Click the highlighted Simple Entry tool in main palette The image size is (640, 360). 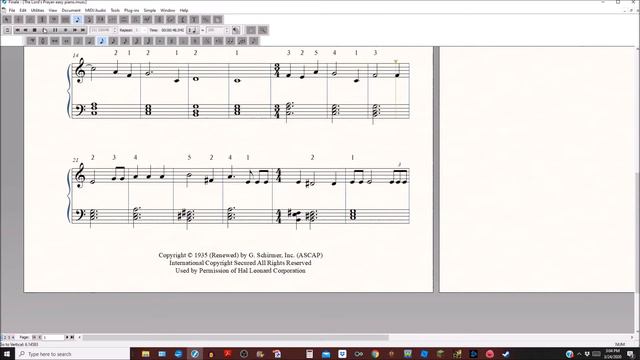77,20
